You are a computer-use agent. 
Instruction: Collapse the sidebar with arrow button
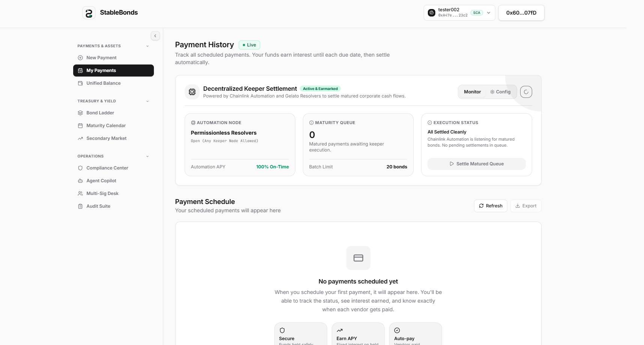[155, 36]
